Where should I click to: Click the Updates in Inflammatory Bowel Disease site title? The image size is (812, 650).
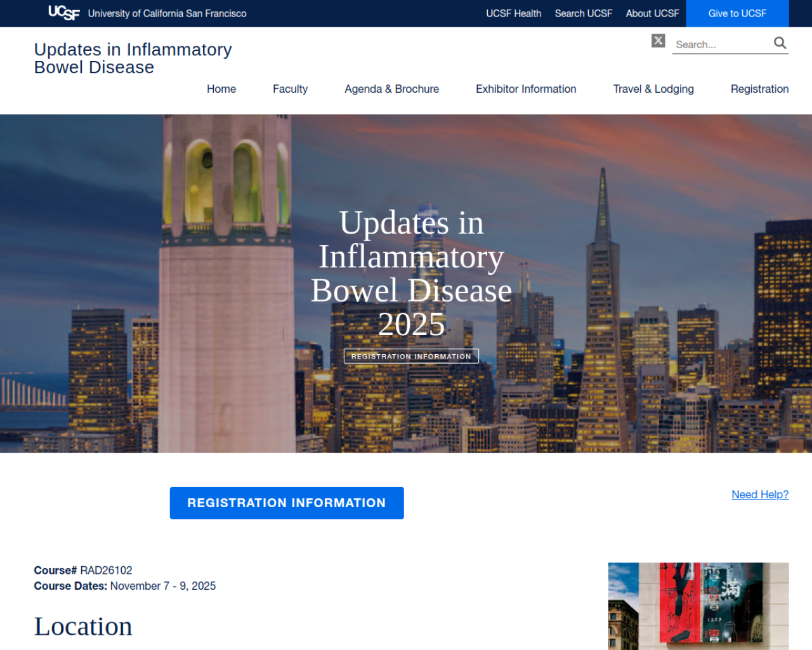tap(133, 58)
